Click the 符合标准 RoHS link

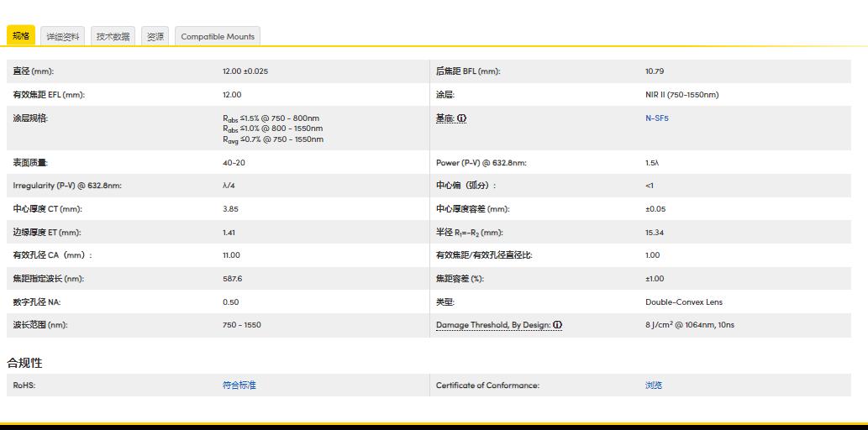[239, 385]
